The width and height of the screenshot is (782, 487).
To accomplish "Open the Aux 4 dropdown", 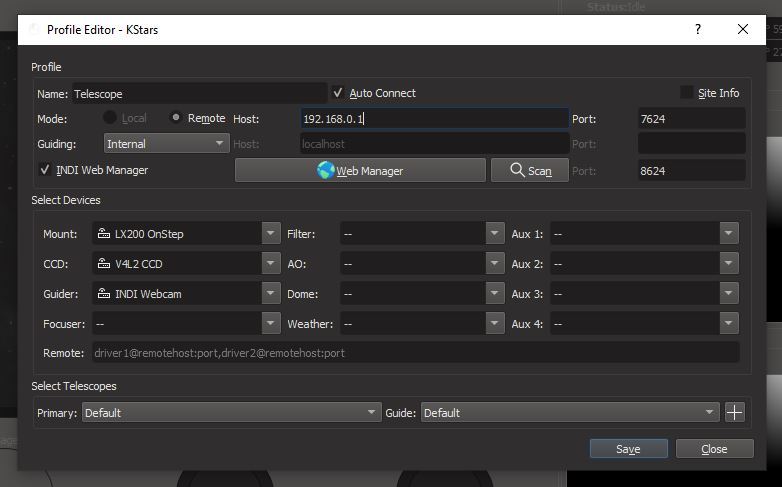I will point(729,323).
